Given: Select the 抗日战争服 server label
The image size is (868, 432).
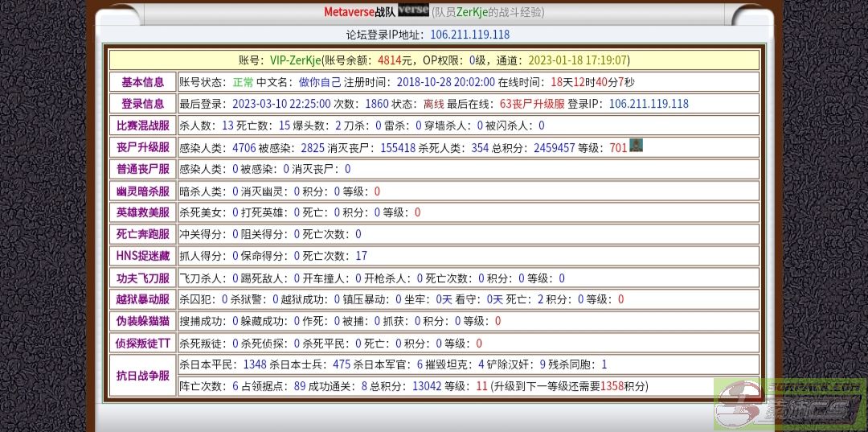Looking at the screenshot, I should coord(143,376).
